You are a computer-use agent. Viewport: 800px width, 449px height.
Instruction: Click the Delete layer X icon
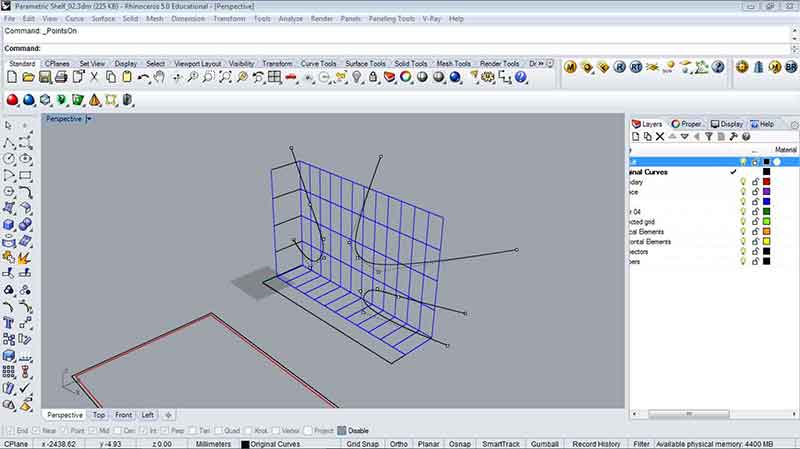(660, 137)
